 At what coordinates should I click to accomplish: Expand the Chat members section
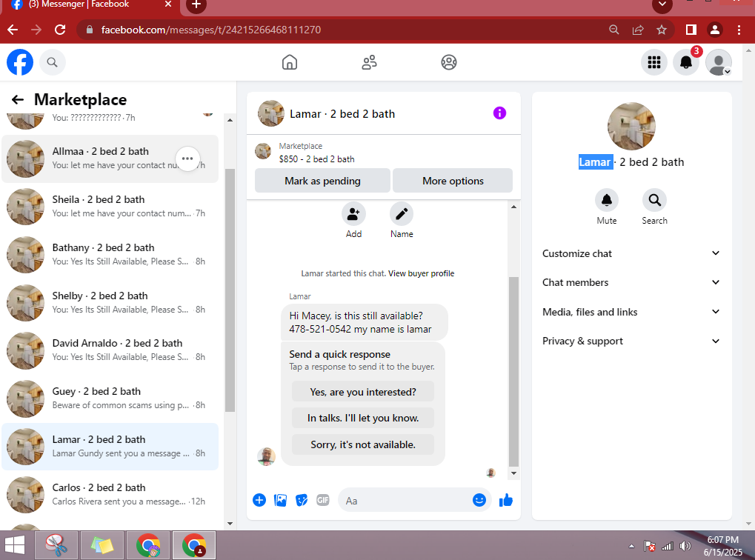pos(631,282)
